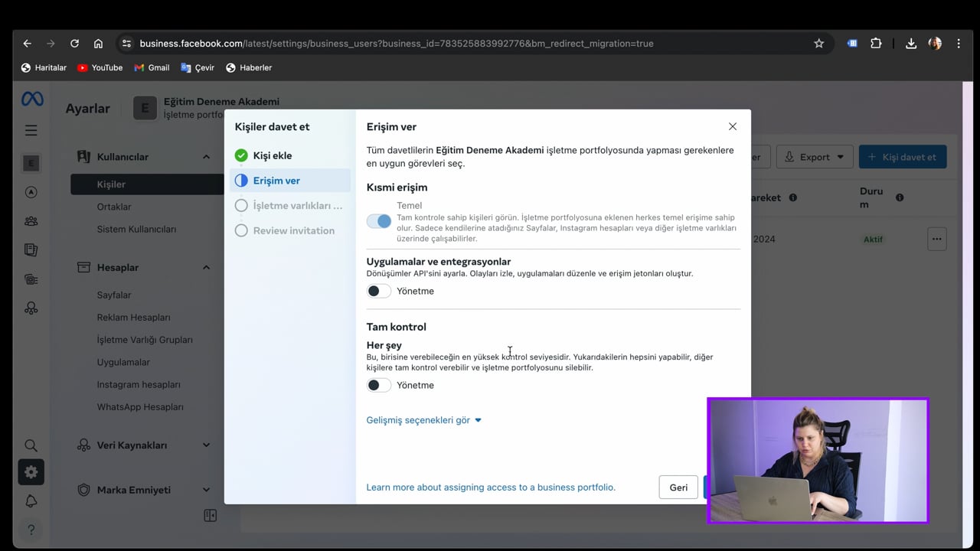This screenshot has height=551, width=980.
Task: Reload the page with refresh icon
Action: coord(74,44)
